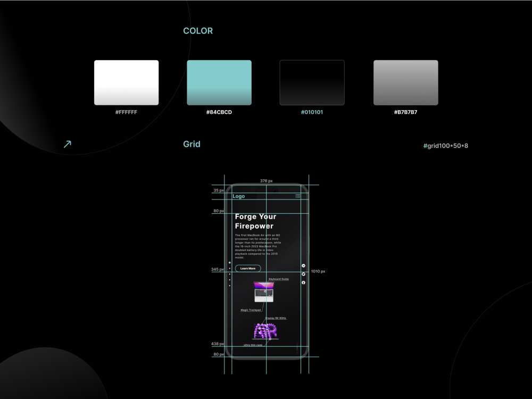The image size is (532, 399).
Task: Click the MacBook Air description paragraph
Action: 258,246
